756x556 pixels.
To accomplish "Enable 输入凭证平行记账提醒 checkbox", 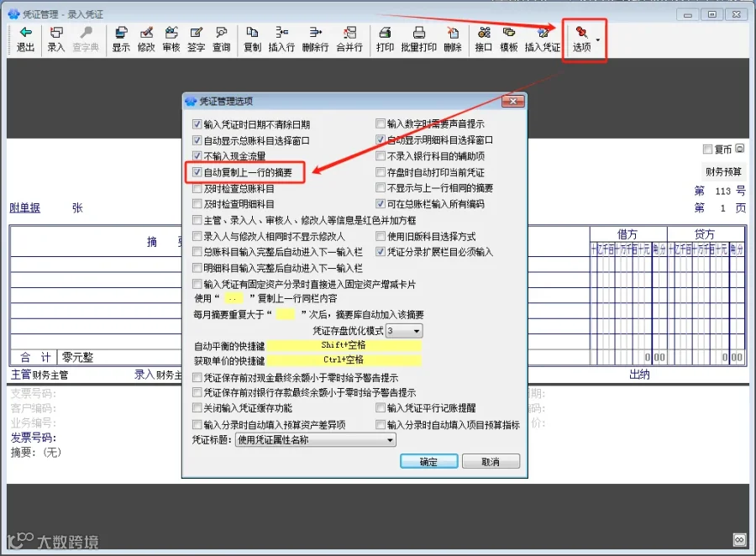I will [381, 408].
